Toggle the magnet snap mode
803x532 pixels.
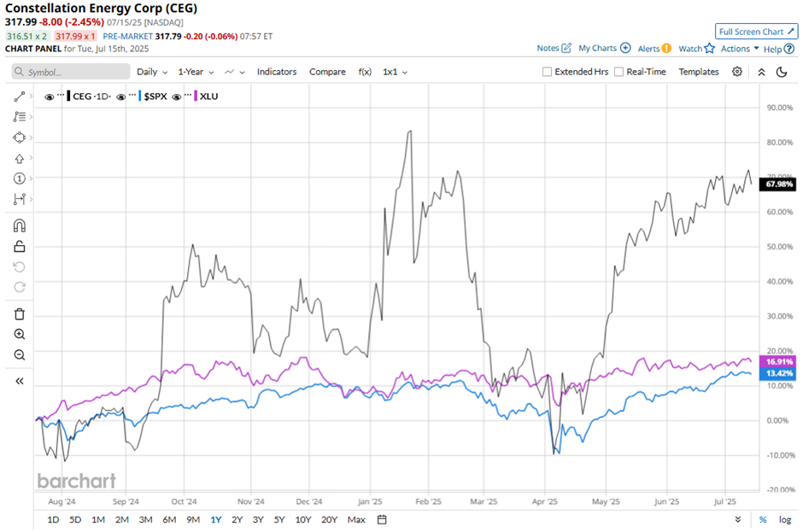pos(20,225)
